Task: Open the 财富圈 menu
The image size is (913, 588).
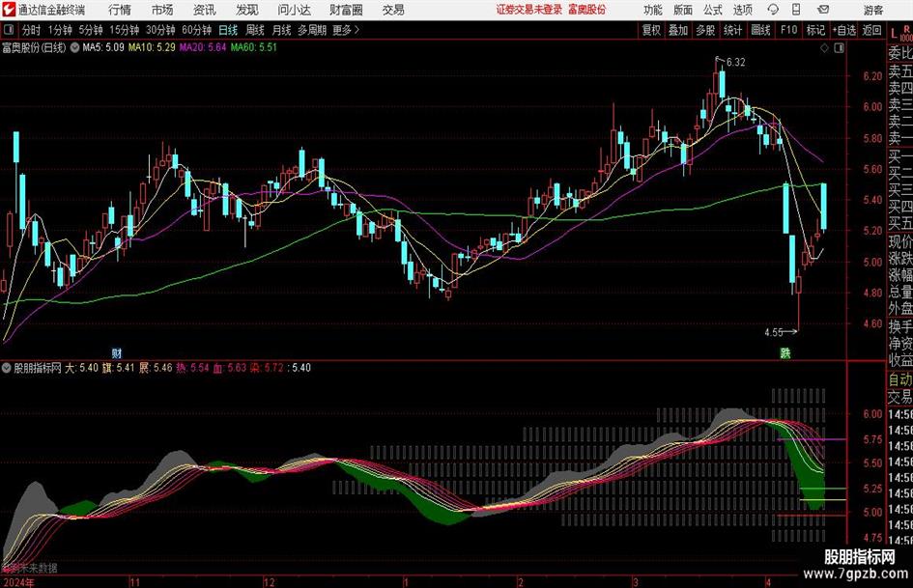Action: pos(346,10)
